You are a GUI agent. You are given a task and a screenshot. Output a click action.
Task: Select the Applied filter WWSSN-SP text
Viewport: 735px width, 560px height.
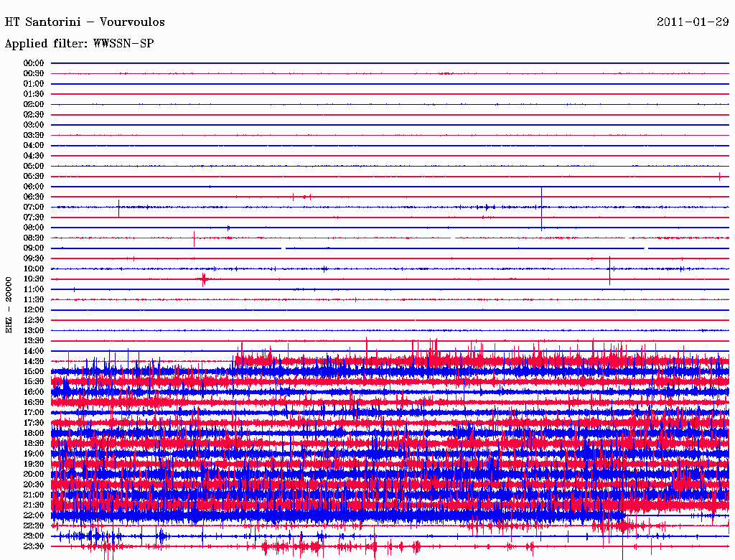point(79,44)
